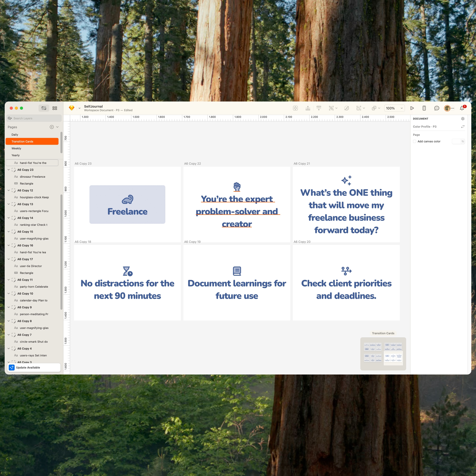The image size is (476, 476).
Task: Click the Edit shape toolbar icon
Action: (346, 108)
